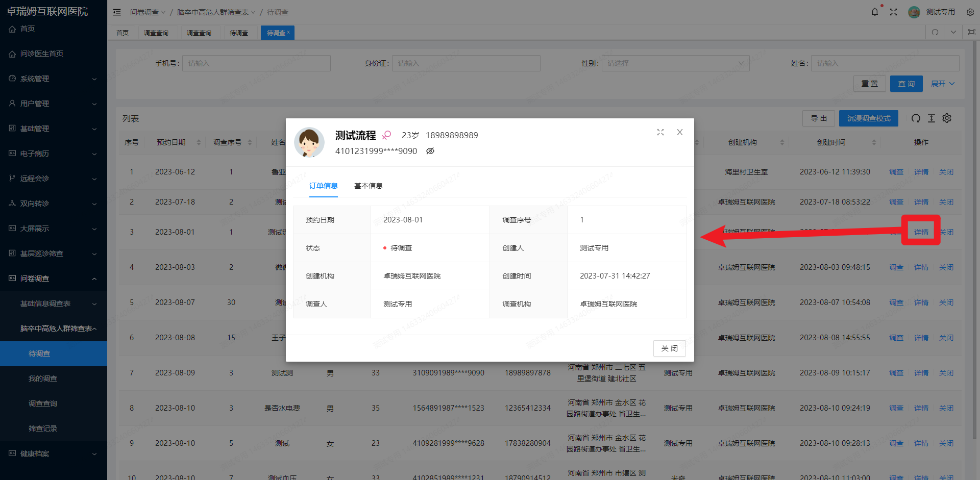Switch to the 首页 tab
Image resolution: width=980 pixels, height=480 pixels.
122,32
